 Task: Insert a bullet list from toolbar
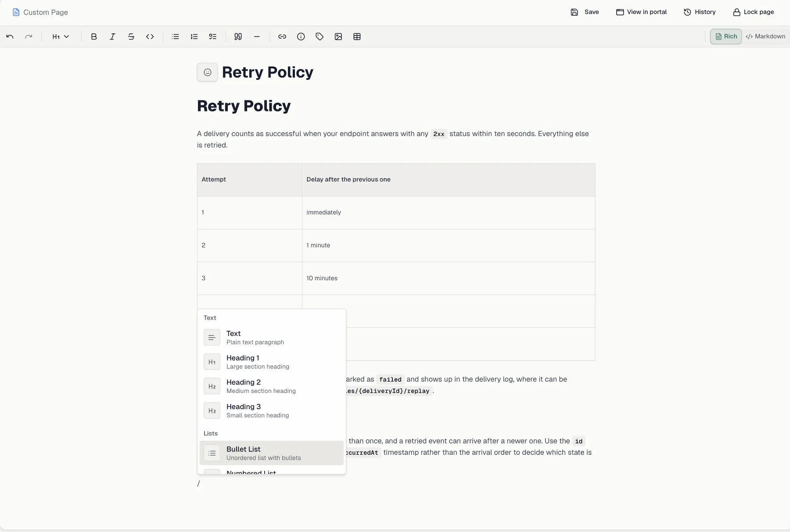(176, 37)
